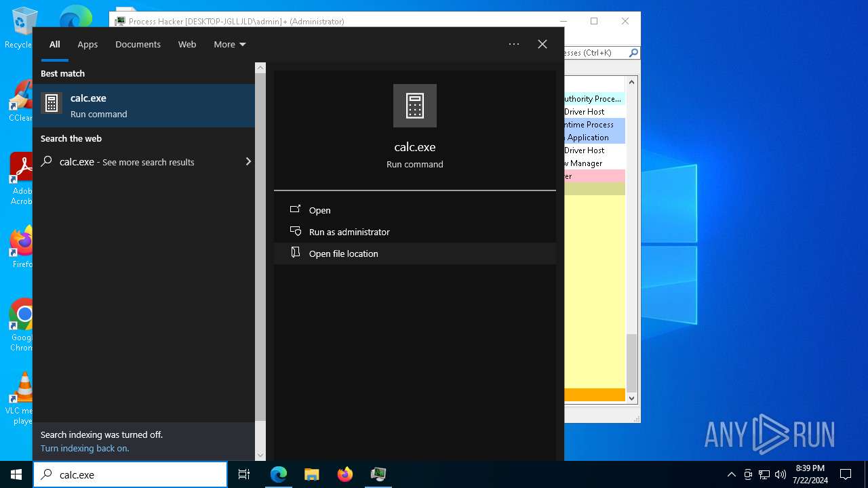Screen dimensions: 868x488
Task: Select the All search tab
Action: click(x=54, y=44)
